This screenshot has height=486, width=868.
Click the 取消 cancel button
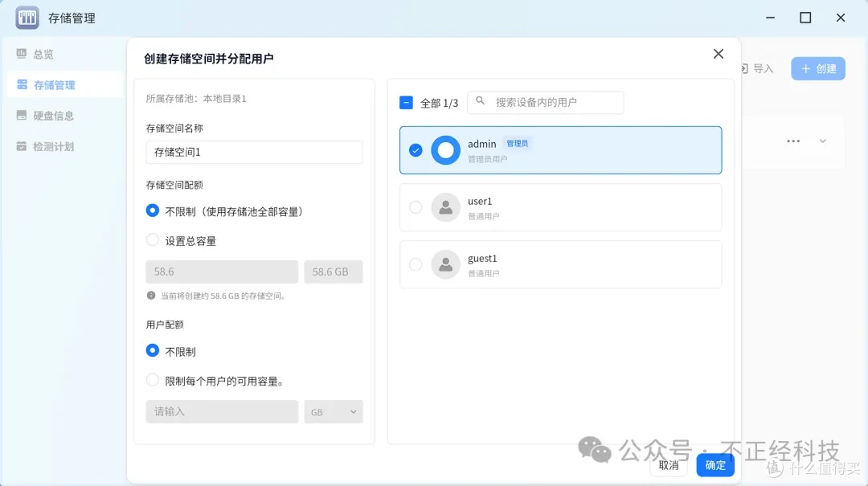pyautogui.click(x=669, y=465)
